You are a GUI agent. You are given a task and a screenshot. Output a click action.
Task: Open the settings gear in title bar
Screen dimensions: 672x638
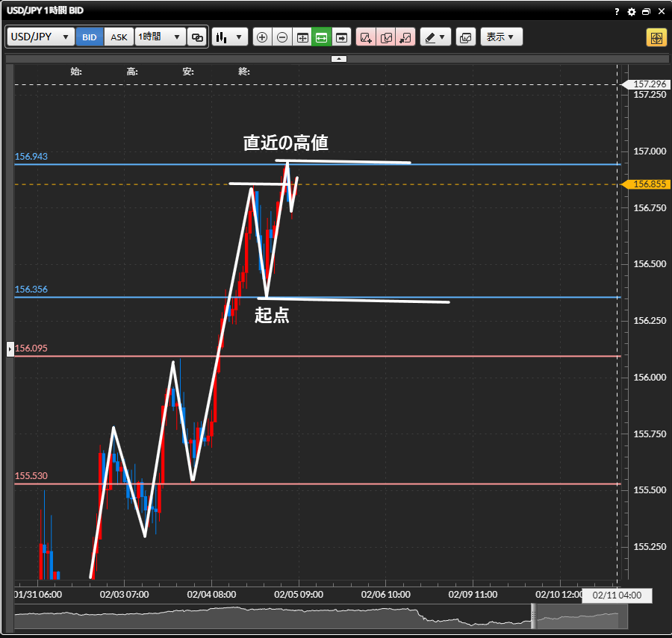(x=632, y=12)
